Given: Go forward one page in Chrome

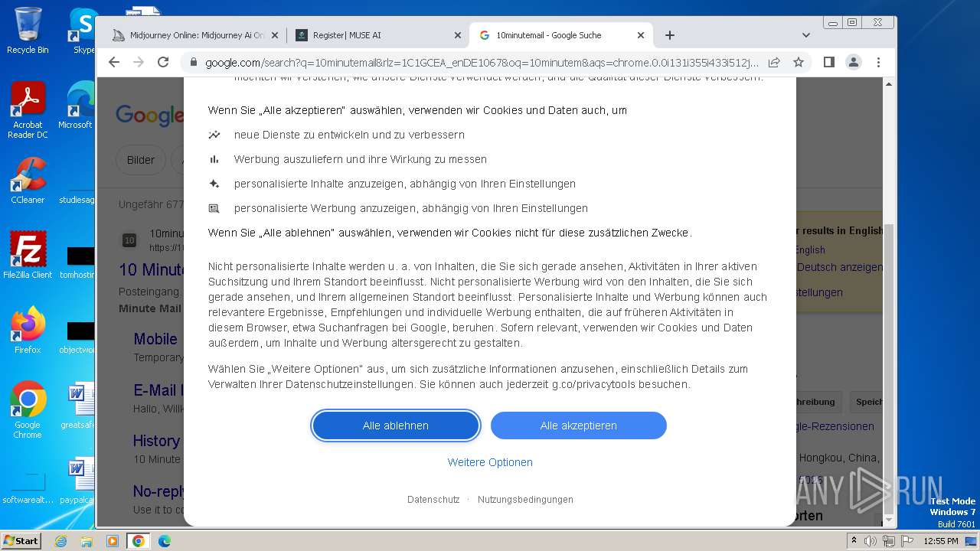Looking at the screenshot, I should point(139,62).
